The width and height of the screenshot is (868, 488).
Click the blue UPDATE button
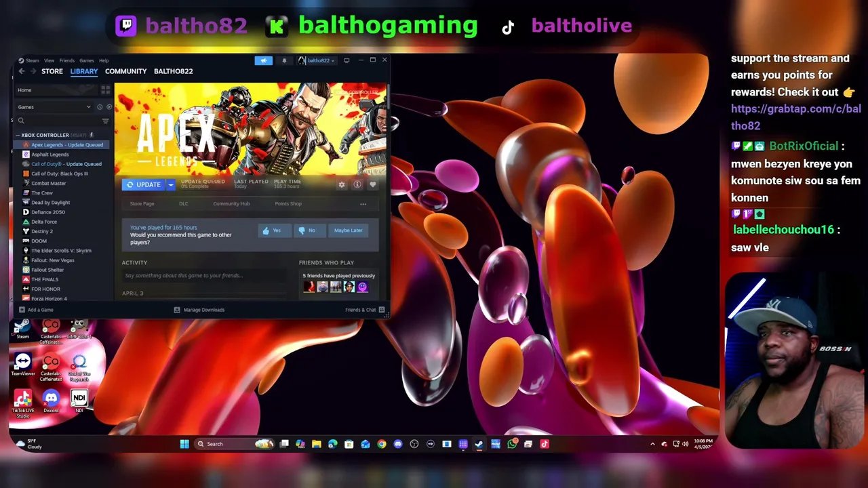pos(144,184)
